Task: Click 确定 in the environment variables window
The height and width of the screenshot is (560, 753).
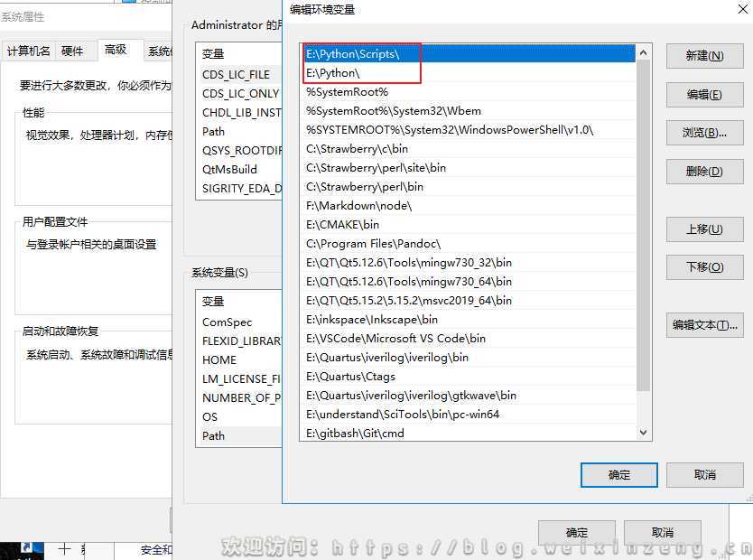Action: [576, 533]
